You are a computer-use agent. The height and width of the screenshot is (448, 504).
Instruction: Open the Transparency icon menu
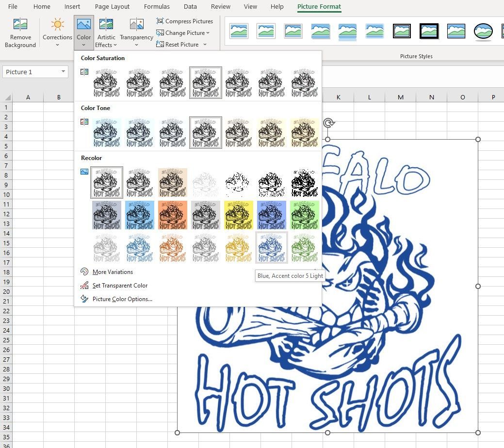click(137, 24)
